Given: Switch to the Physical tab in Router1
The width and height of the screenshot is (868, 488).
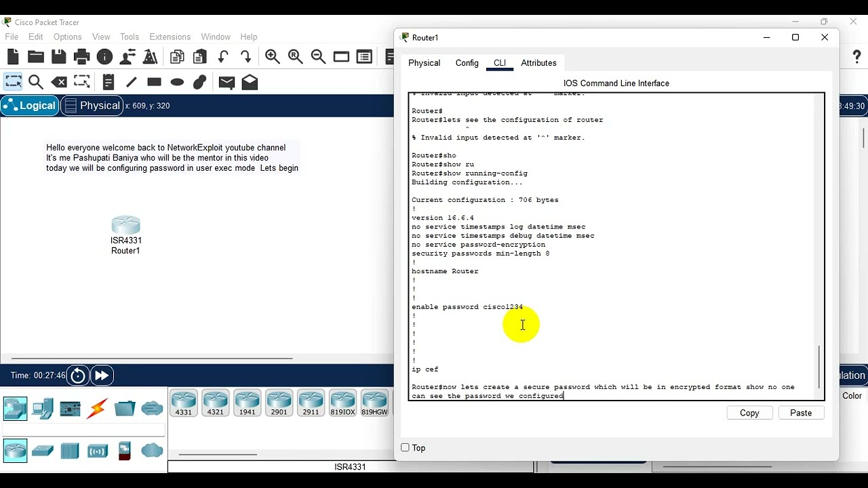Looking at the screenshot, I should pos(424,63).
